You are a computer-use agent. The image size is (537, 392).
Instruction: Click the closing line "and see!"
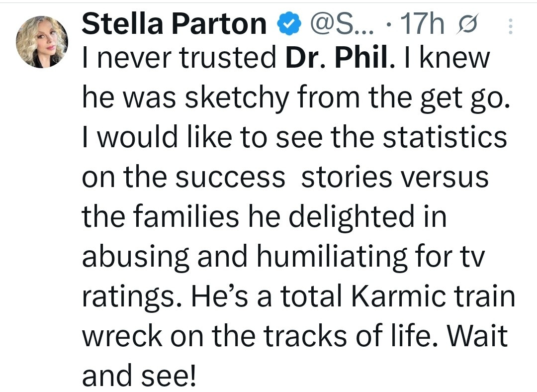point(140,375)
